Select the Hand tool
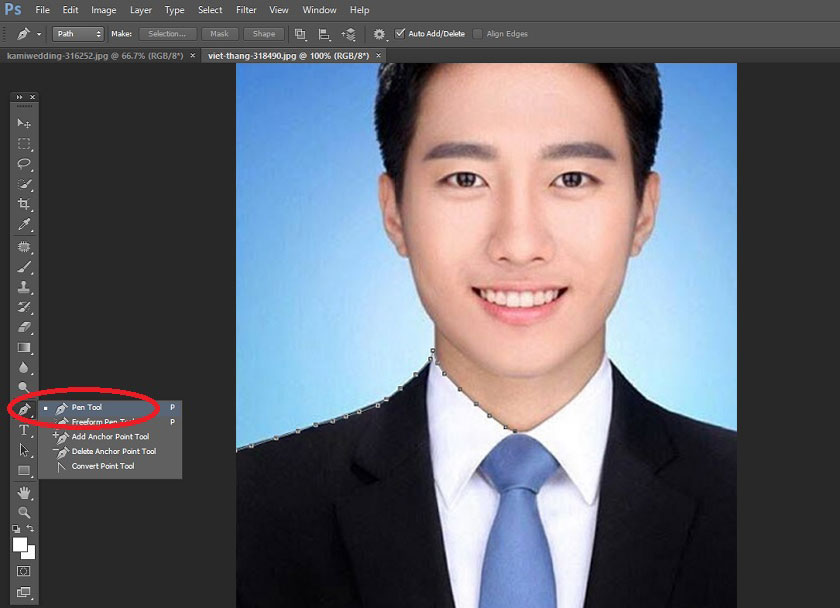Image resolution: width=840 pixels, height=608 pixels. (x=24, y=493)
